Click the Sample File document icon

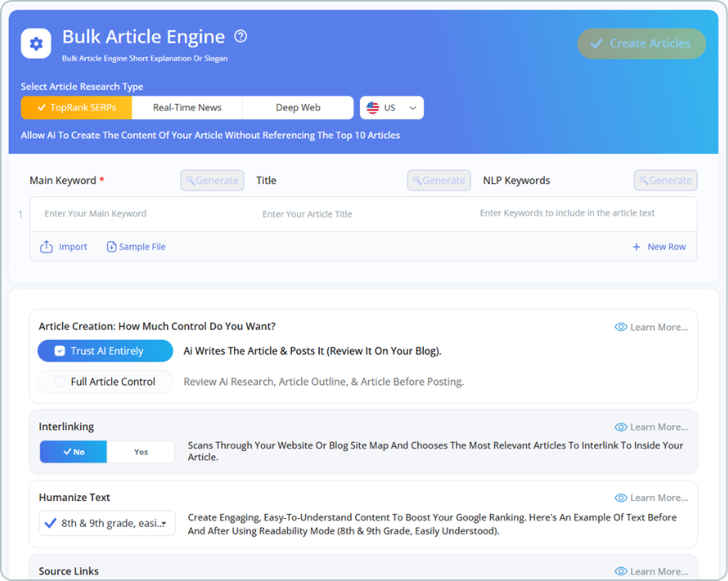click(111, 246)
